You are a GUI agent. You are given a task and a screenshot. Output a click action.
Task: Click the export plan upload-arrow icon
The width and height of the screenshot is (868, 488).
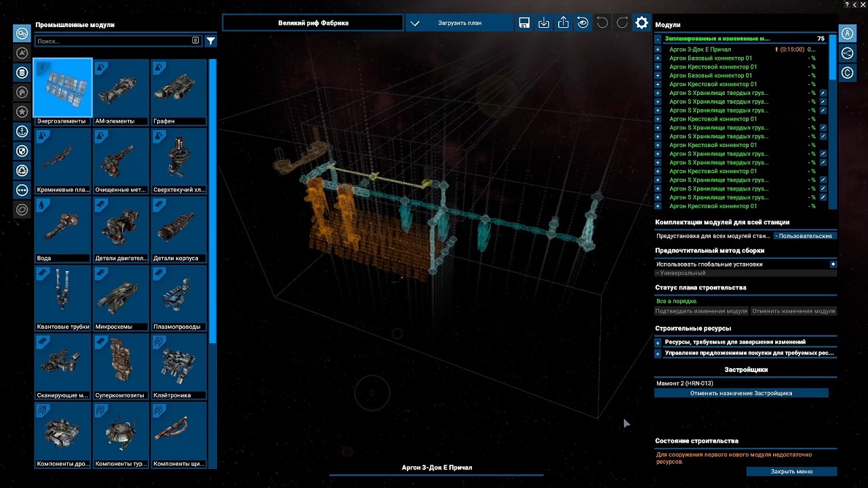[564, 23]
